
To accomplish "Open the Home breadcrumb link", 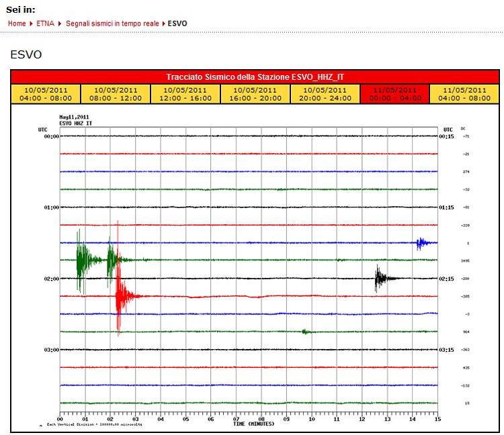I will pos(17,23).
